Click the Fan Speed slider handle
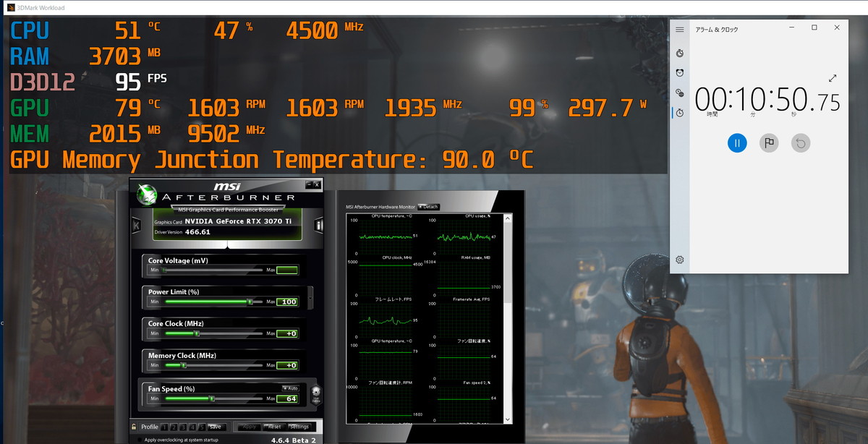This screenshot has width=868, height=444. pyautogui.click(x=212, y=398)
